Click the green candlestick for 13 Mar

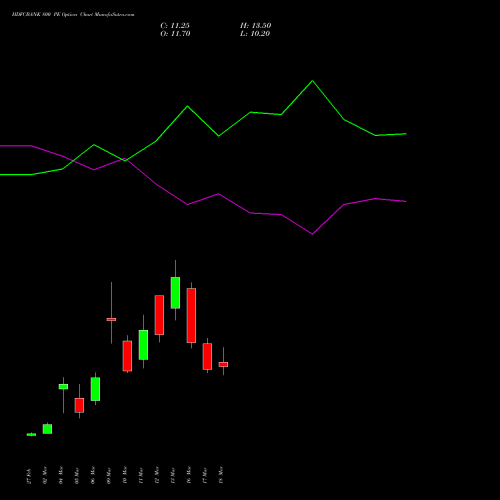(175, 293)
